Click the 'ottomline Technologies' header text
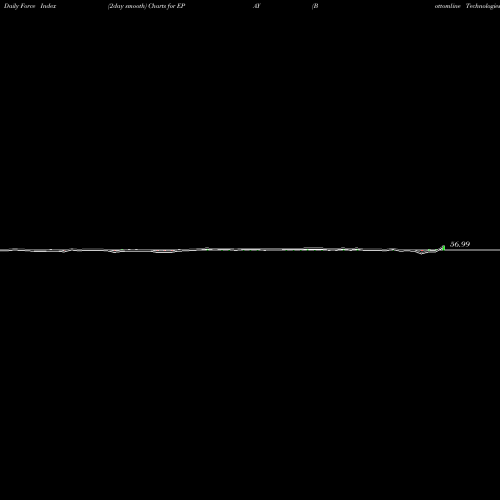 coord(467,6)
